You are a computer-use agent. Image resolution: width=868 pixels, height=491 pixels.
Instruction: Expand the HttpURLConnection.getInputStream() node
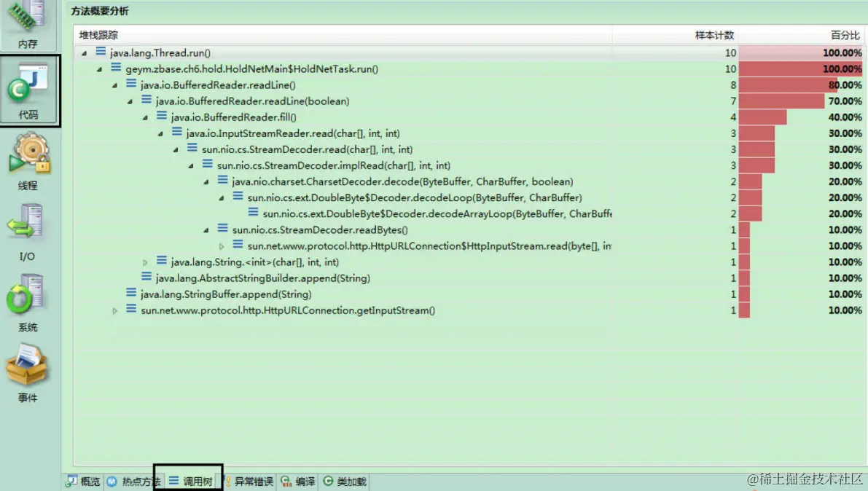[x=114, y=310]
